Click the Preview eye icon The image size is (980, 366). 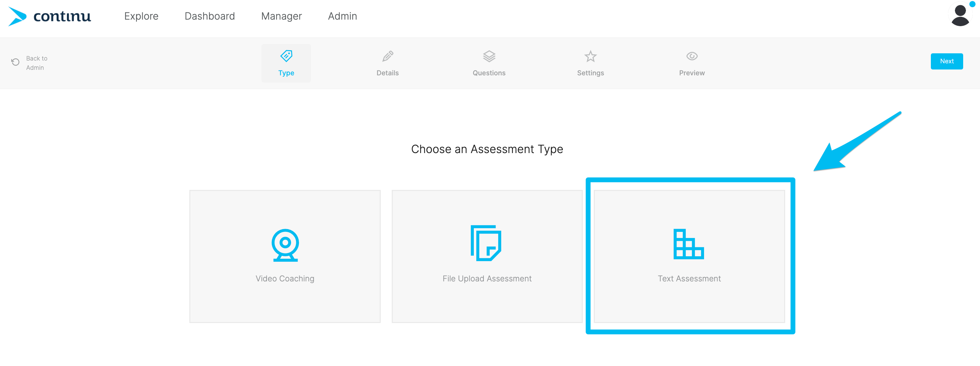click(692, 56)
